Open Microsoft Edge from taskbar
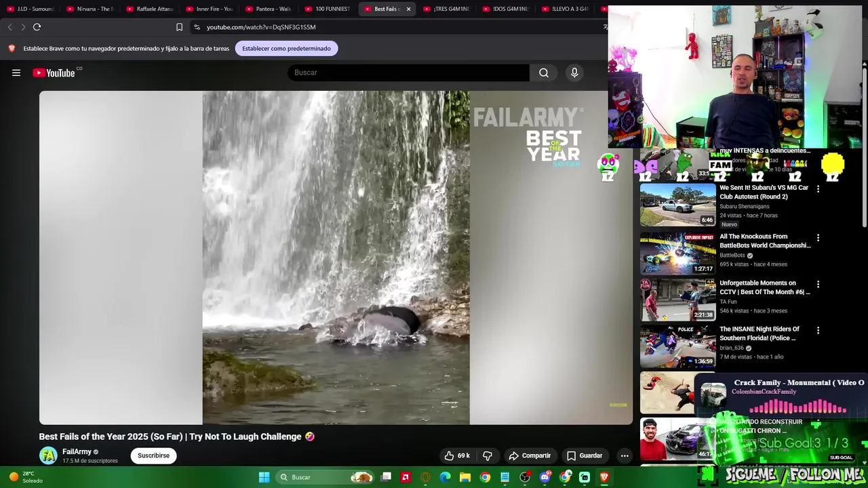Image resolution: width=868 pixels, height=488 pixels. click(x=445, y=477)
